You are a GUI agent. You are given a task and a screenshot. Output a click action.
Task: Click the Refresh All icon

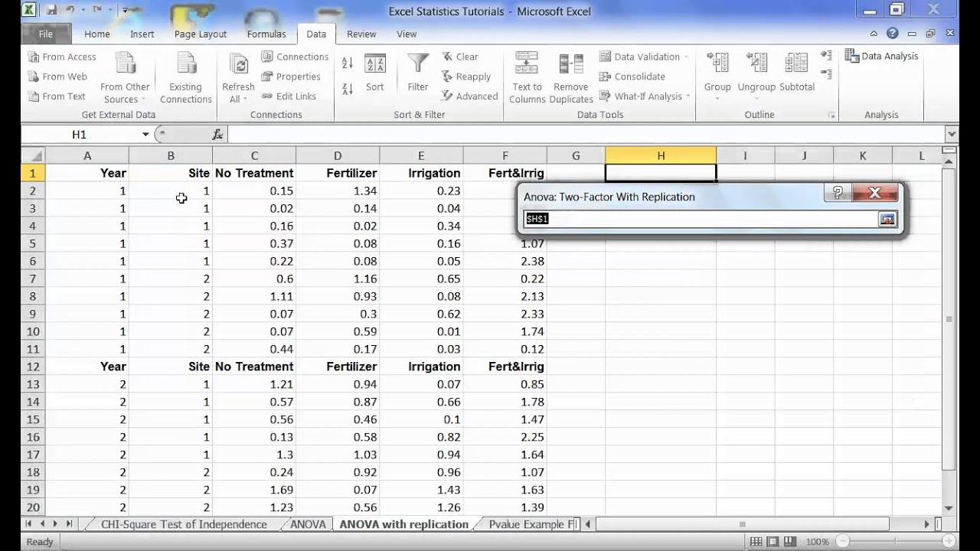[238, 64]
